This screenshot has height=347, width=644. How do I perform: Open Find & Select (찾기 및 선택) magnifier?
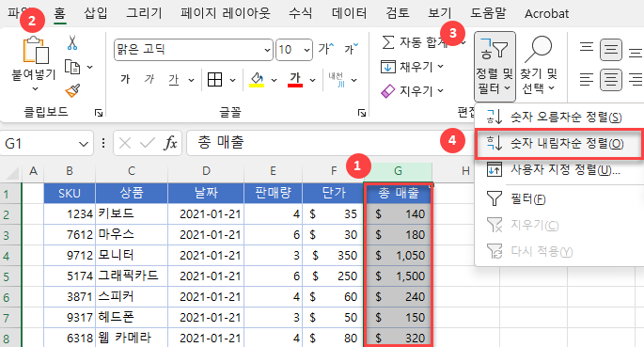coord(539,67)
